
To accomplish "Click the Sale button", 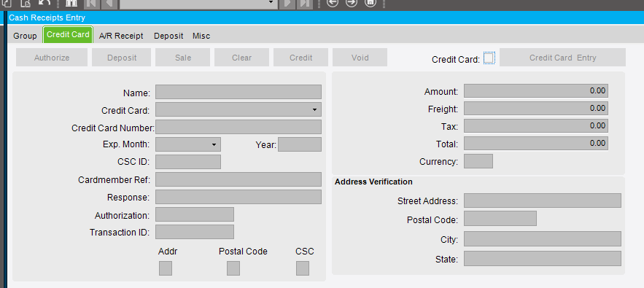I will pos(183,58).
